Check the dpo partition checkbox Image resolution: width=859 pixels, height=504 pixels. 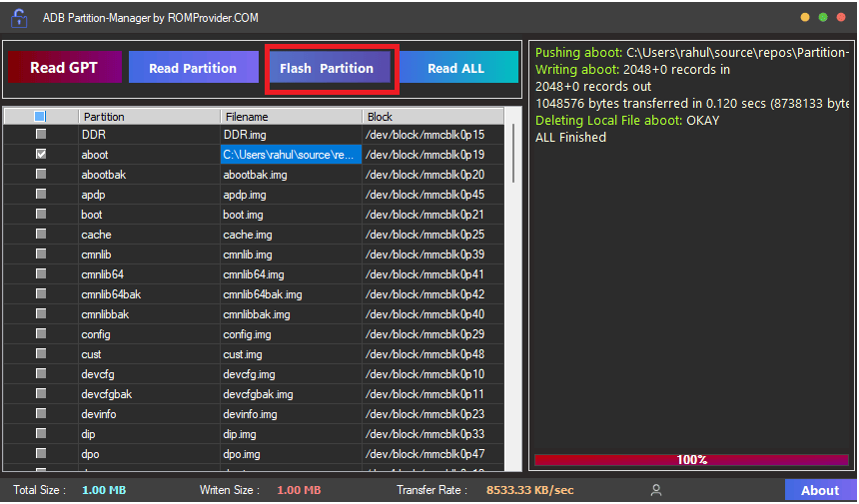[x=41, y=453]
